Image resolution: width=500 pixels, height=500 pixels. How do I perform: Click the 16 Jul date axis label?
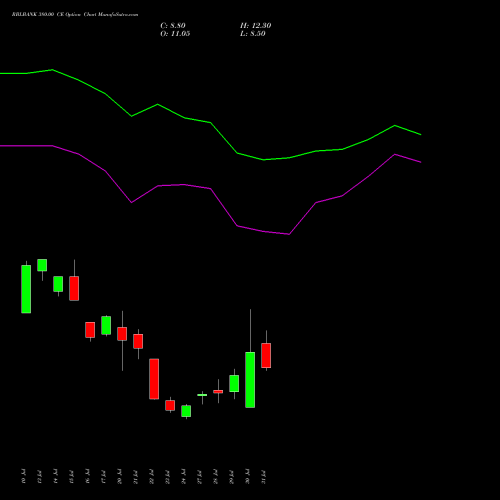(x=87, y=476)
